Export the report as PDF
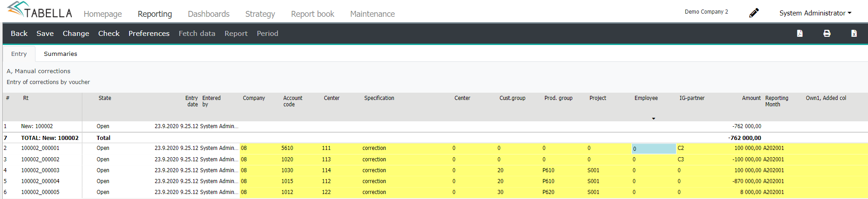 click(800, 33)
